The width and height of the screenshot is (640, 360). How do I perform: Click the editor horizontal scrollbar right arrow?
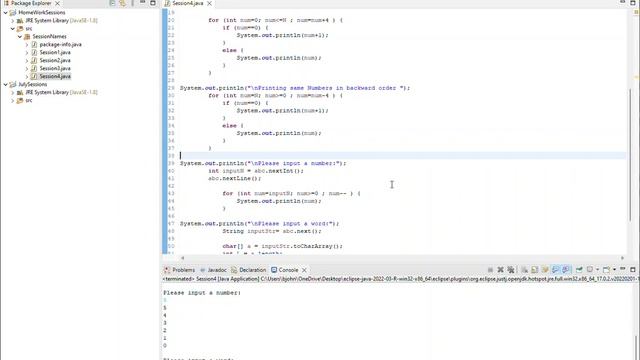[x=622, y=258]
